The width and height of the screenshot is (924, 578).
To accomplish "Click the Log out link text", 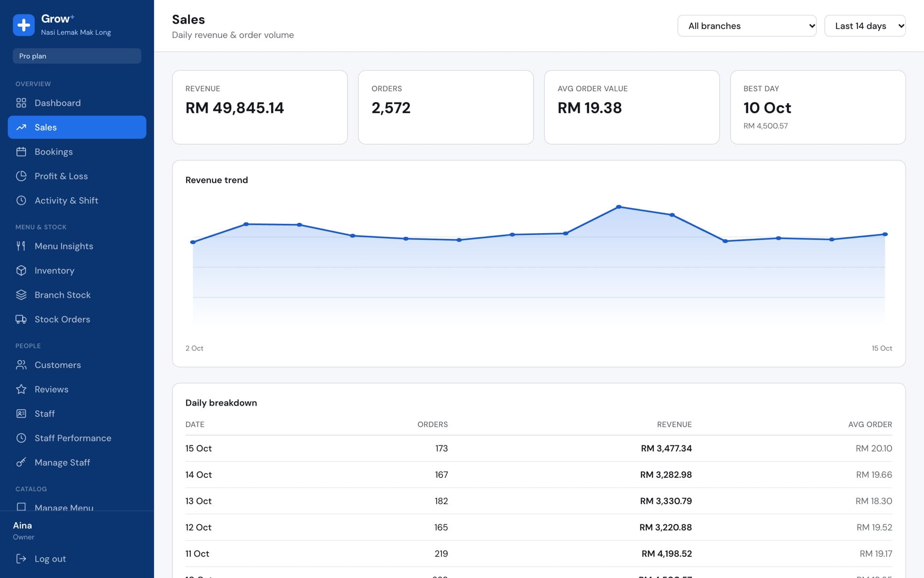I will pos(50,559).
